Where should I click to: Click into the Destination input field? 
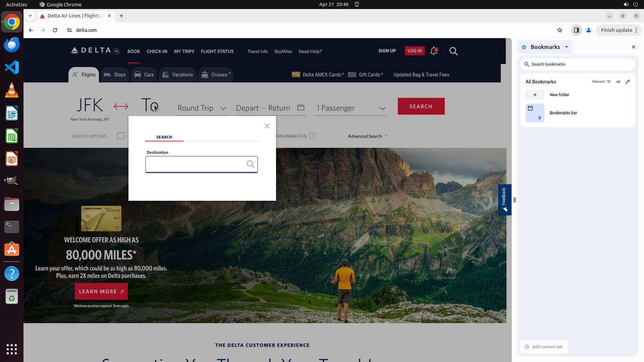[x=196, y=164]
